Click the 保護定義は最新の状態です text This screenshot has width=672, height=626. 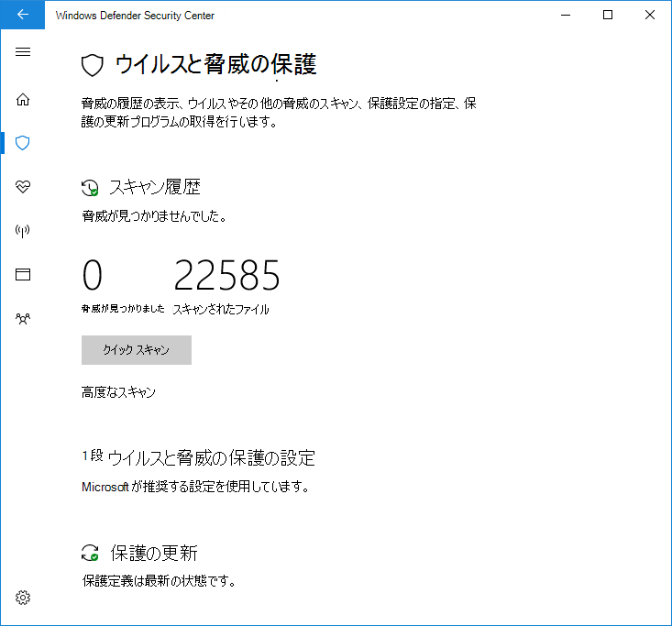click(x=159, y=580)
